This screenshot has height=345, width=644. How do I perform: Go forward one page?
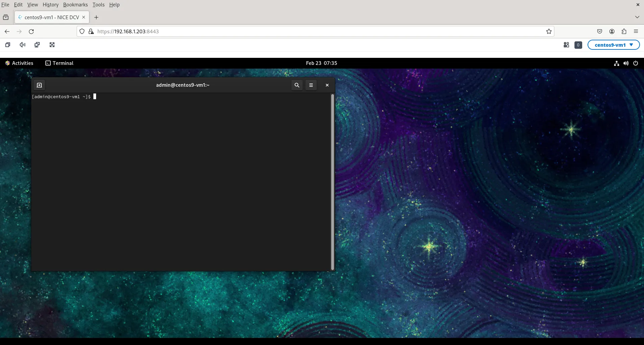click(x=19, y=31)
